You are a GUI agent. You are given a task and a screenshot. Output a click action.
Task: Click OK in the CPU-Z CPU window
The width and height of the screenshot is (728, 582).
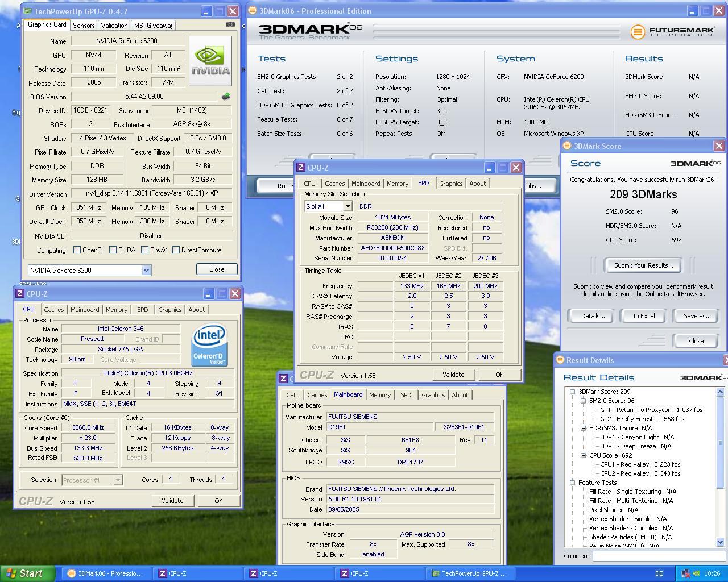click(x=218, y=501)
